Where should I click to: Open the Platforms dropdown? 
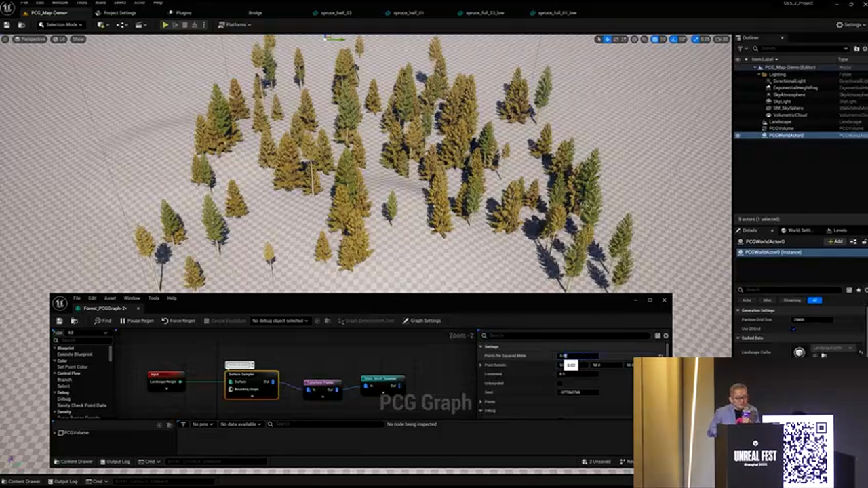point(235,25)
